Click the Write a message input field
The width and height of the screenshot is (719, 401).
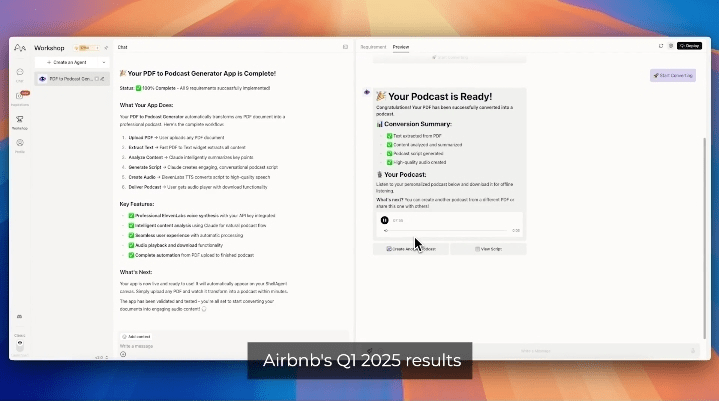tap(200, 346)
